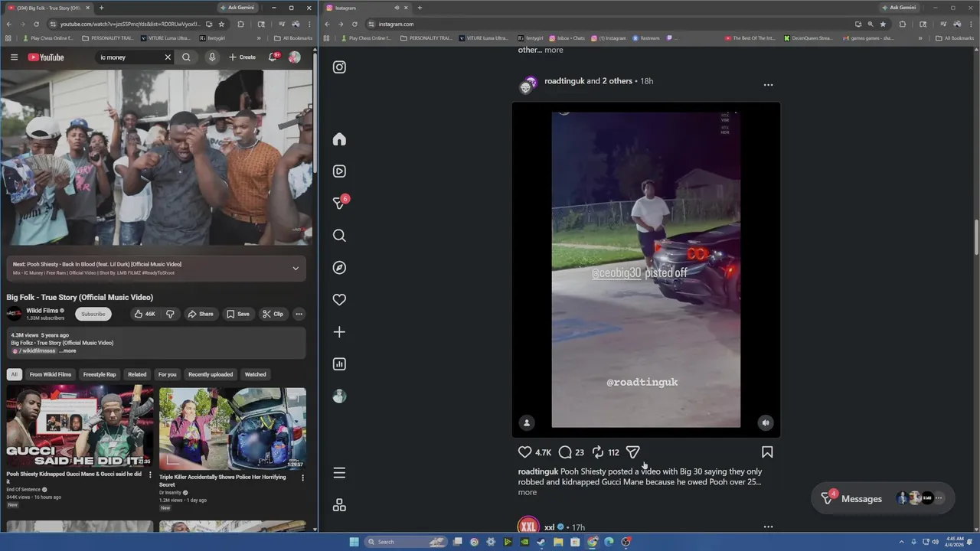Open comments on roadtinguk post
The width and height of the screenshot is (980, 551).
coord(565,452)
